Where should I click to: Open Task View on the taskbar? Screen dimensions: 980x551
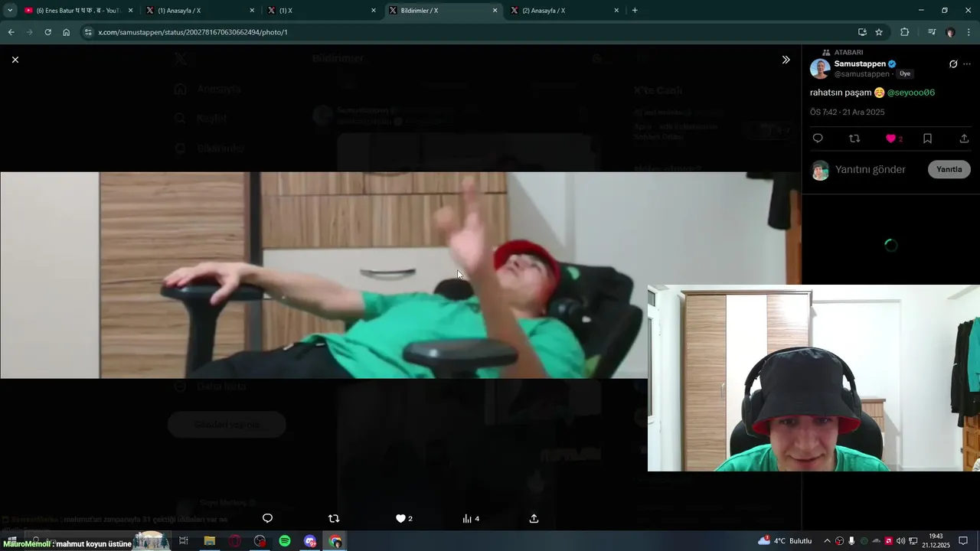coord(183,541)
